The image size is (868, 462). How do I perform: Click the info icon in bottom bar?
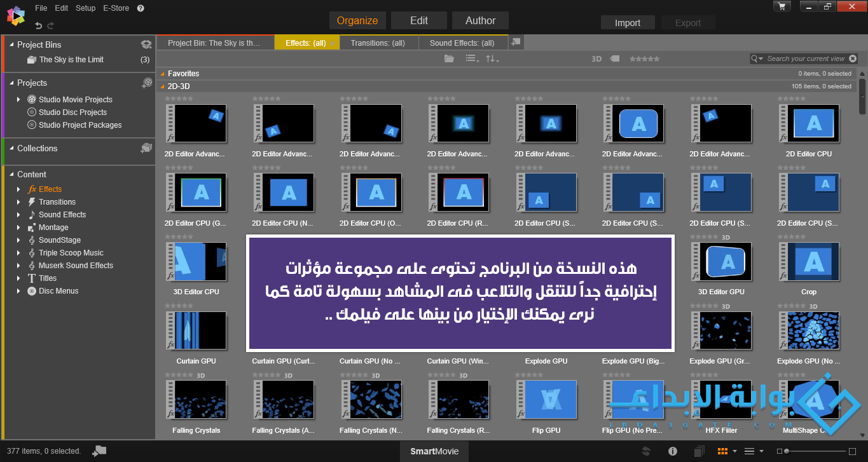click(x=673, y=451)
